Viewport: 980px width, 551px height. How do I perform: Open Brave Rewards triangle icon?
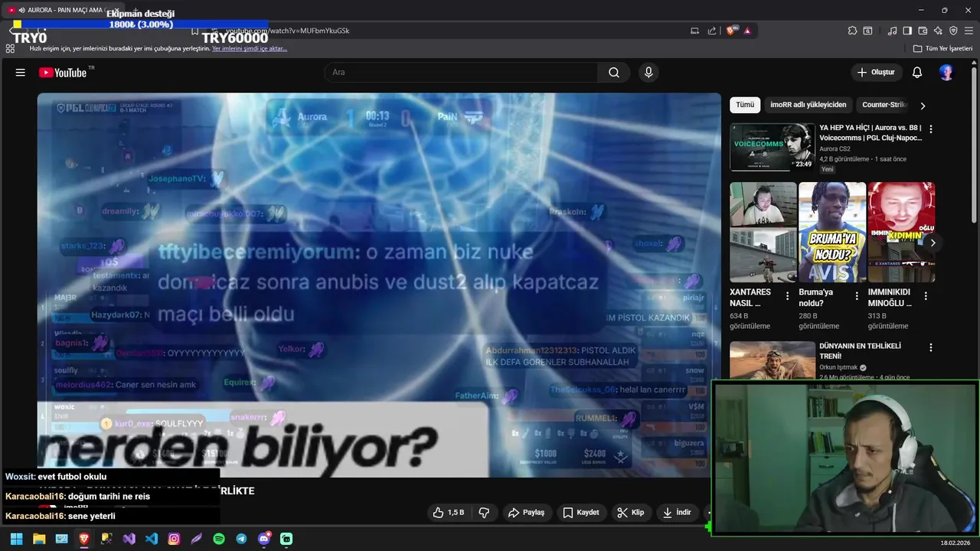coord(747,31)
